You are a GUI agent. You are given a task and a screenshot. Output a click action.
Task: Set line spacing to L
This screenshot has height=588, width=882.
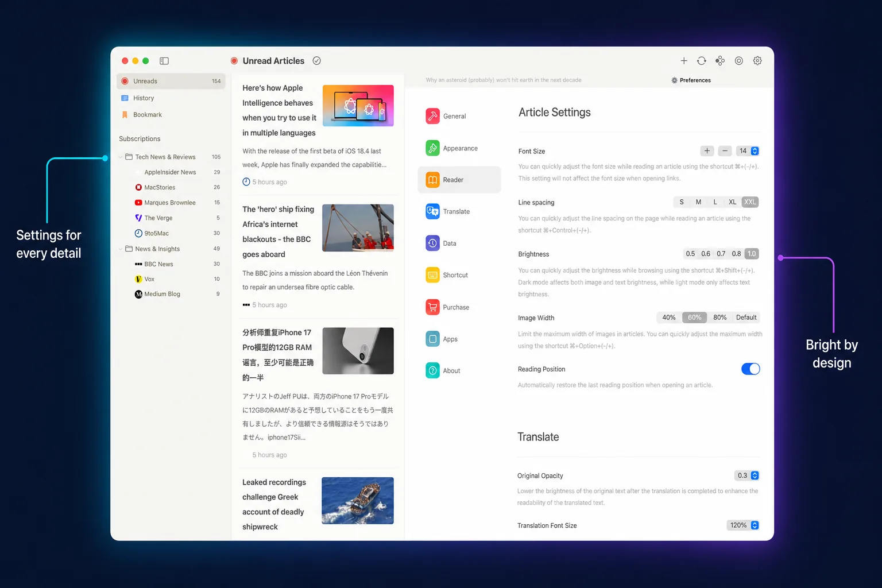(715, 202)
